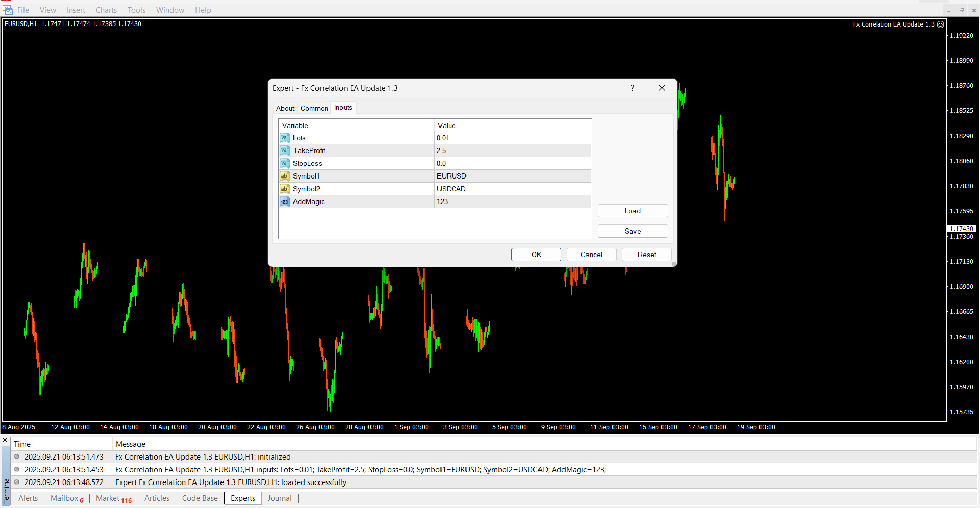The width and height of the screenshot is (980, 508).
Task: Switch to the Common tab
Action: pos(314,108)
